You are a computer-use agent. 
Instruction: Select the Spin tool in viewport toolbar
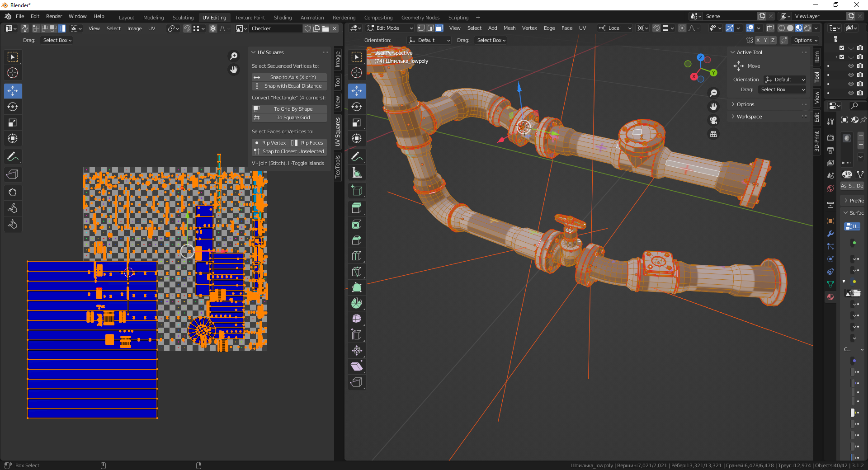357,303
